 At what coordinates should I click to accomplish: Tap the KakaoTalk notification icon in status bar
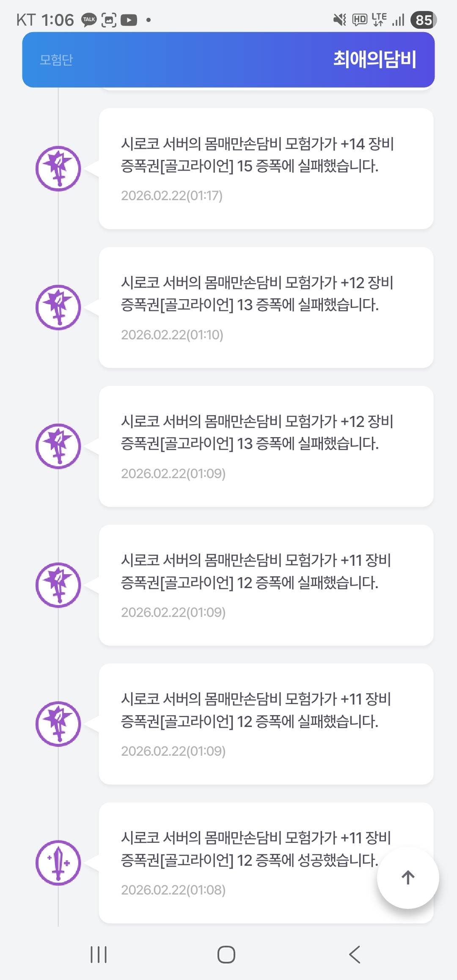(x=89, y=20)
